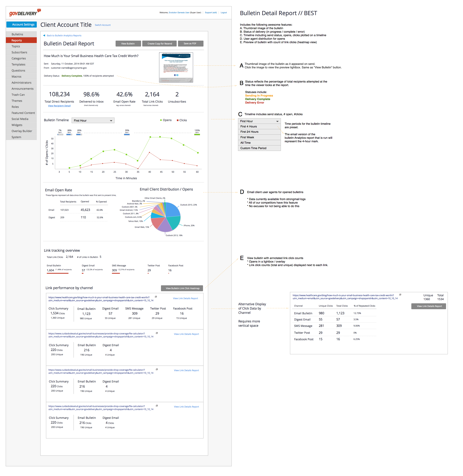Viewport: 463px width, 476px height.
Task: Open healthcare.gov URL external-link icon in Link performance list
Action: pyautogui.click(x=156, y=297)
